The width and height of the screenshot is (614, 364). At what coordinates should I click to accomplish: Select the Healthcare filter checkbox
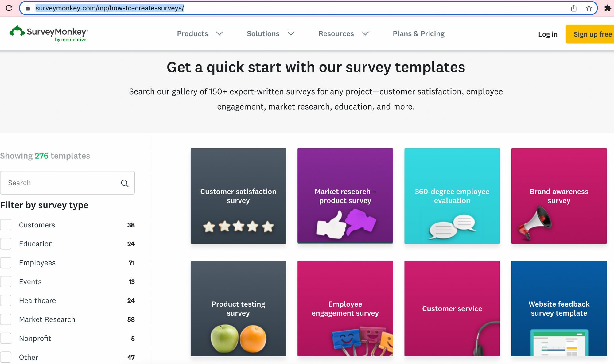[6, 301]
